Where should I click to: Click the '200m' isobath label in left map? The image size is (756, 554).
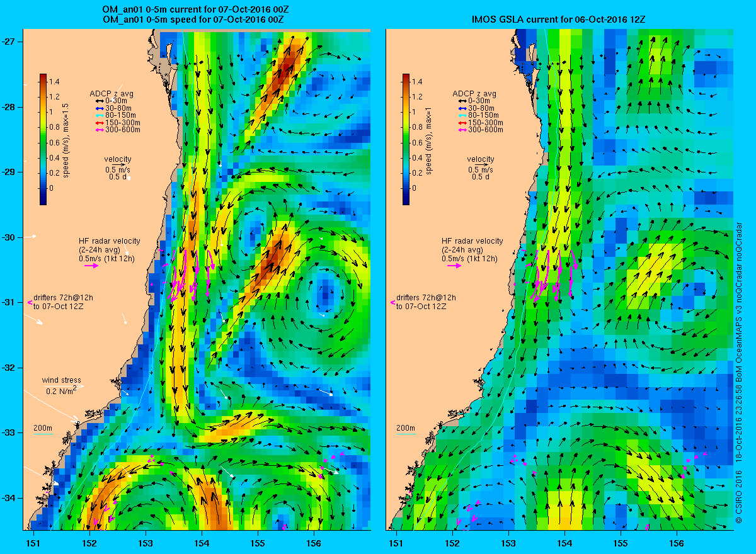[42, 428]
